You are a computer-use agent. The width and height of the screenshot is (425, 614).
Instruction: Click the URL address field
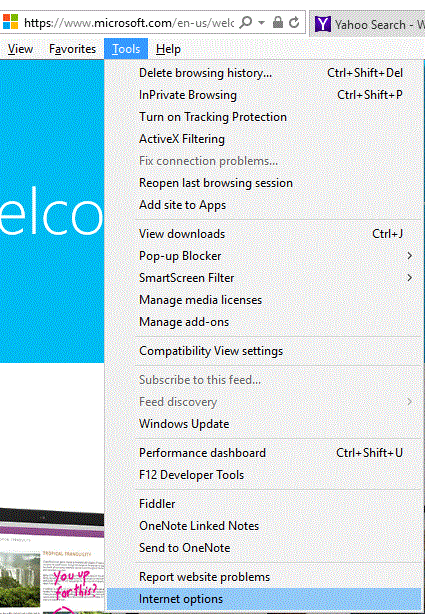[129, 23]
